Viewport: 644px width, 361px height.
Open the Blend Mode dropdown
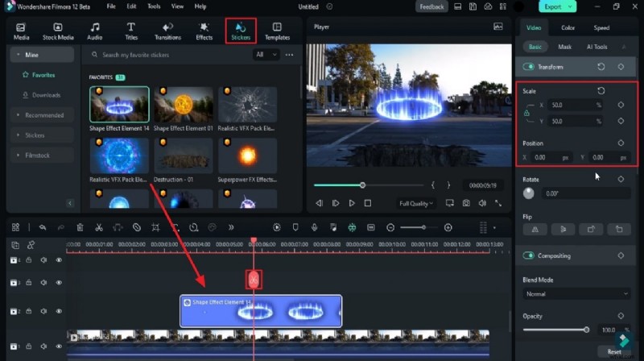click(x=576, y=294)
